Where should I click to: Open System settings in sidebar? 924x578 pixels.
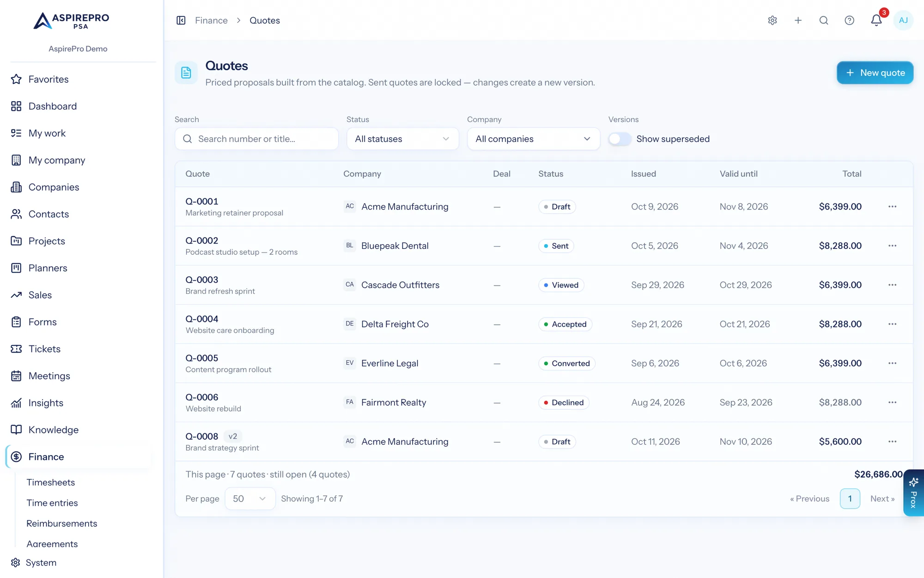41,563
